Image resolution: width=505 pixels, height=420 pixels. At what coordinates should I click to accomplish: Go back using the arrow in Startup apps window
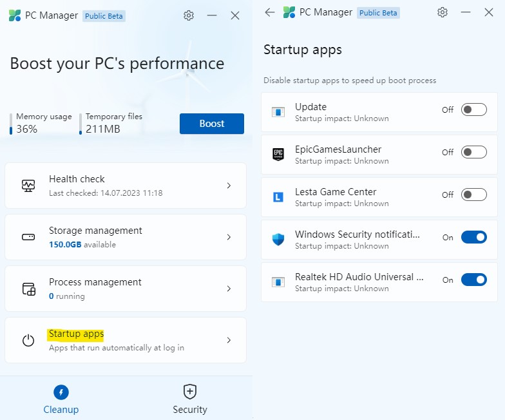269,12
